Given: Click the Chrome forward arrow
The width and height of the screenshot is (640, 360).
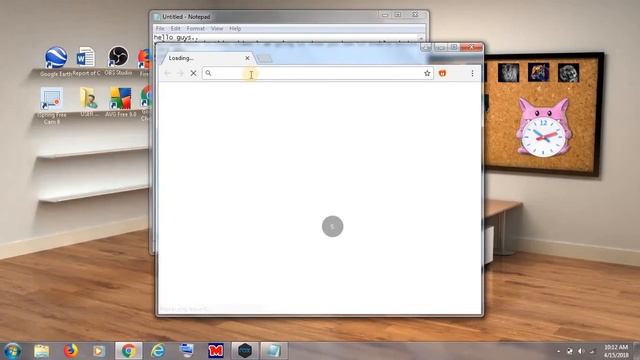Looking at the screenshot, I should point(180,73).
